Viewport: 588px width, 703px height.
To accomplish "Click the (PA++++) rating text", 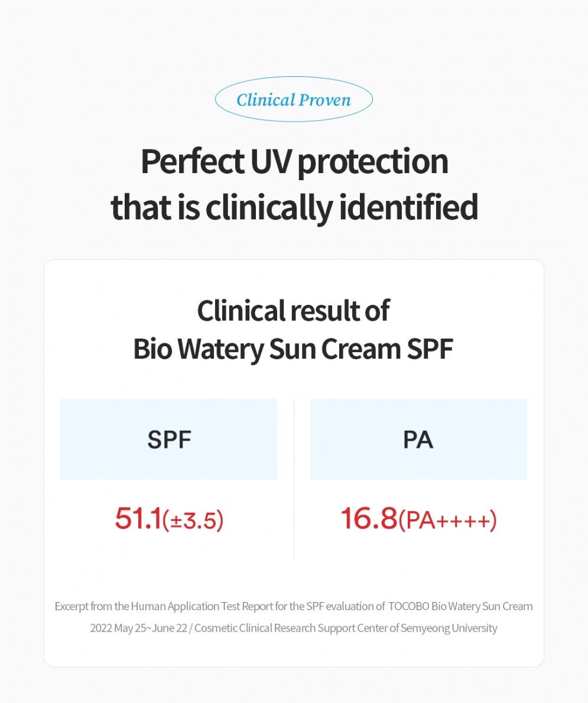I will [447, 520].
